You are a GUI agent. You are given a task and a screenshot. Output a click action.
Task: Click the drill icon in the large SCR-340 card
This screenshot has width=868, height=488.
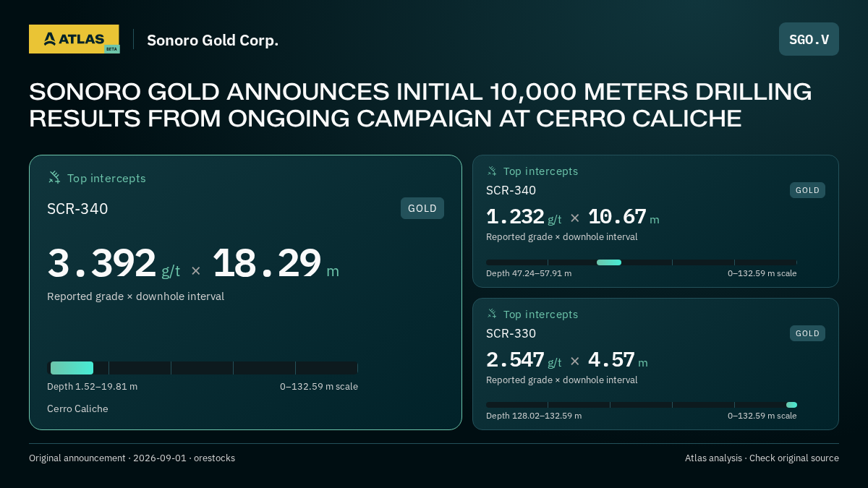pyautogui.click(x=54, y=177)
